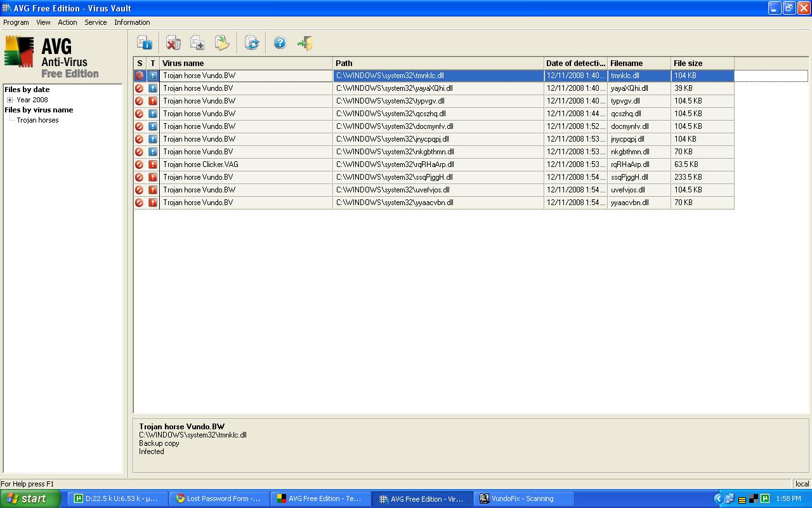Open help via the blue question mark icon

(280, 43)
